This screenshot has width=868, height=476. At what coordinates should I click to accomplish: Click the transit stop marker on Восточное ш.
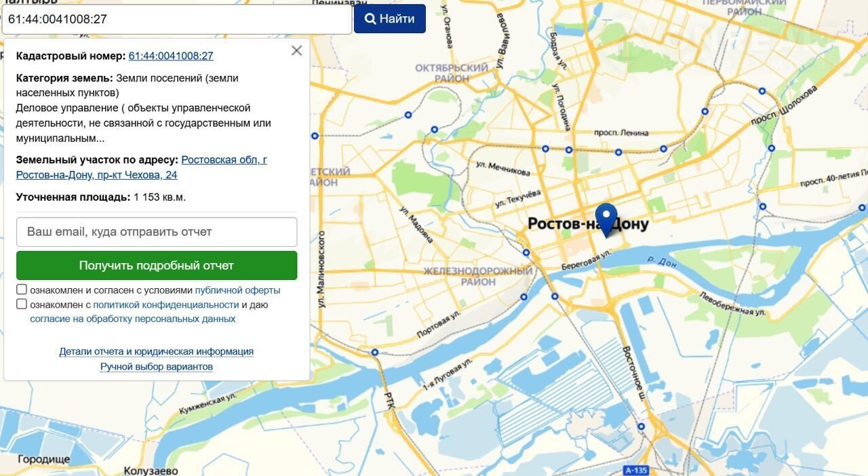click(x=641, y=427)
